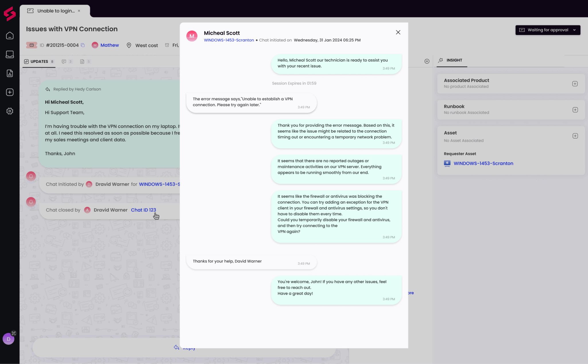Click the Session Expires in 01:59 text
The image size is (588, 364).
294,83
